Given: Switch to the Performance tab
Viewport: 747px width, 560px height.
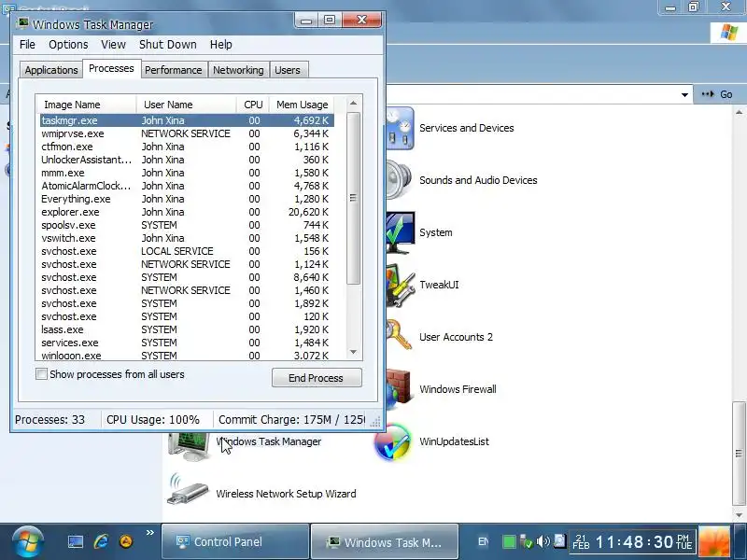Looking at the screenshot, I should click(x=174, y=70).
